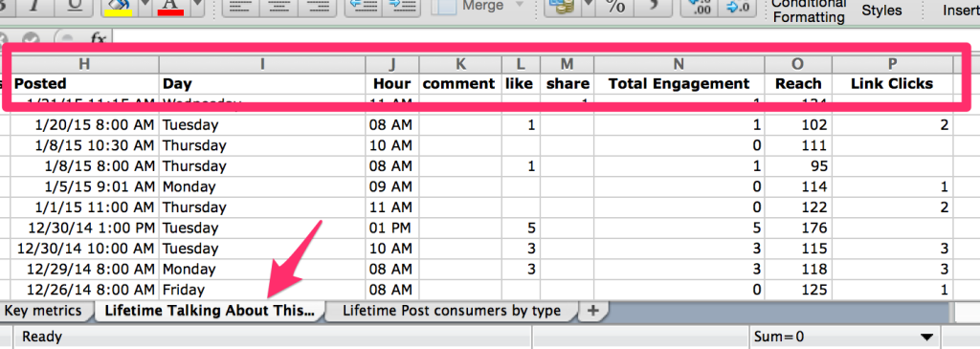Image resolution: width=980 pixels, height=349 pixels.
Task: Apply comma style format
Action: [654, 8]
